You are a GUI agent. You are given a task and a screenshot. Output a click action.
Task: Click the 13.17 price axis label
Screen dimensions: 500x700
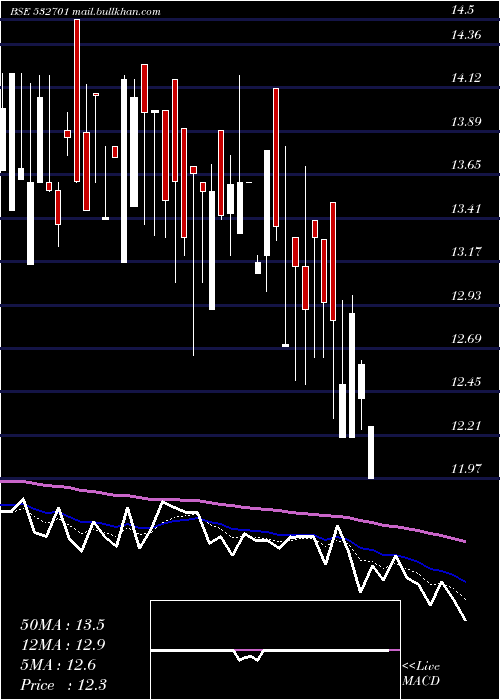[x=466, y=251]
